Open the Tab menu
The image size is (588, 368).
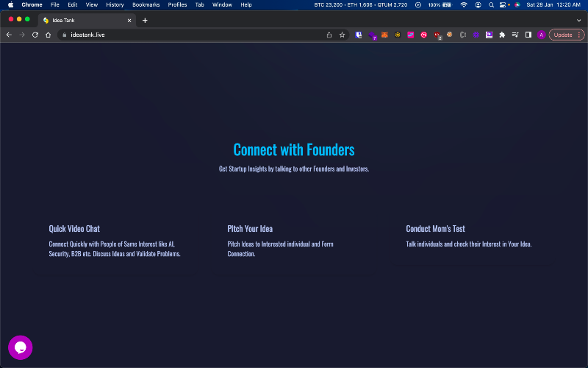click(199, 5)
